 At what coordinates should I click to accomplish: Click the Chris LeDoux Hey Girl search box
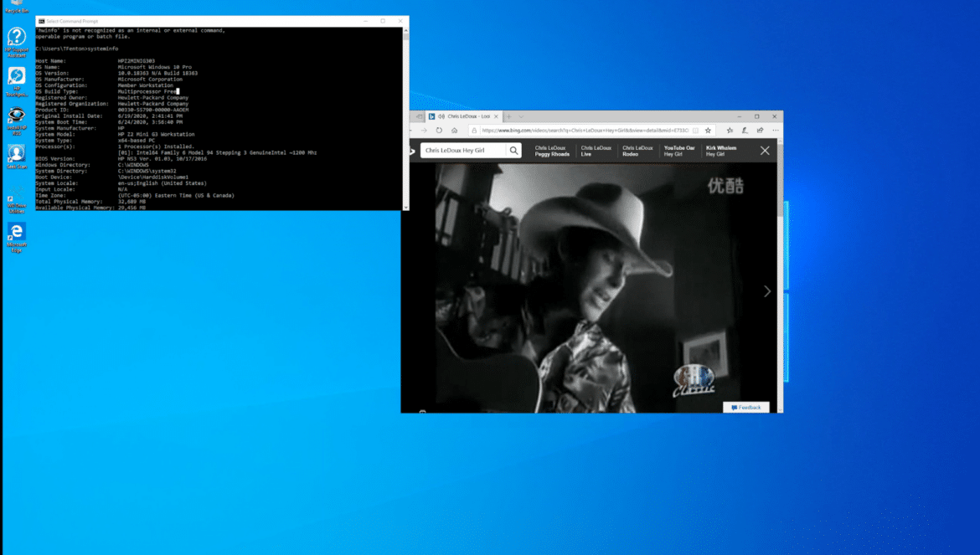point(463,151)
